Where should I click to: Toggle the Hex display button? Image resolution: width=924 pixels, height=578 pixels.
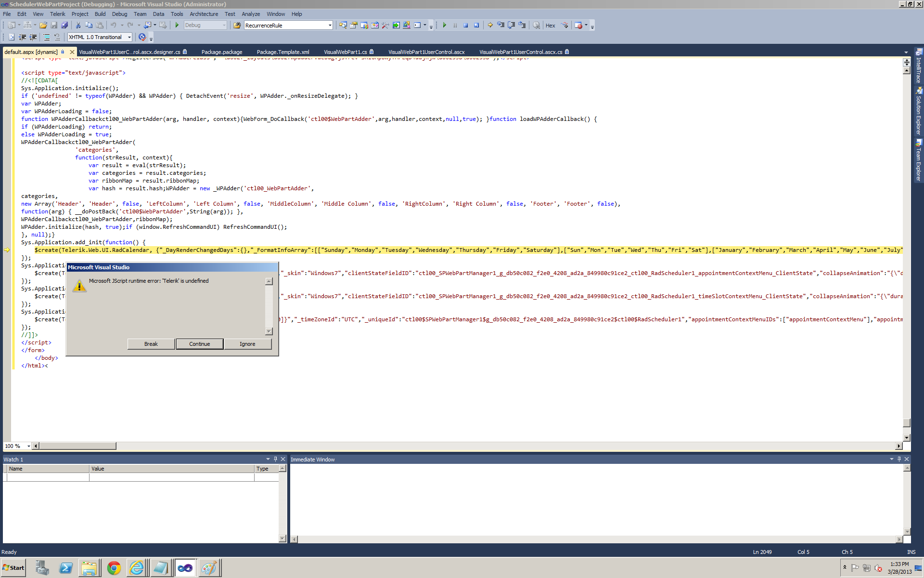click(x=550, y=26)
